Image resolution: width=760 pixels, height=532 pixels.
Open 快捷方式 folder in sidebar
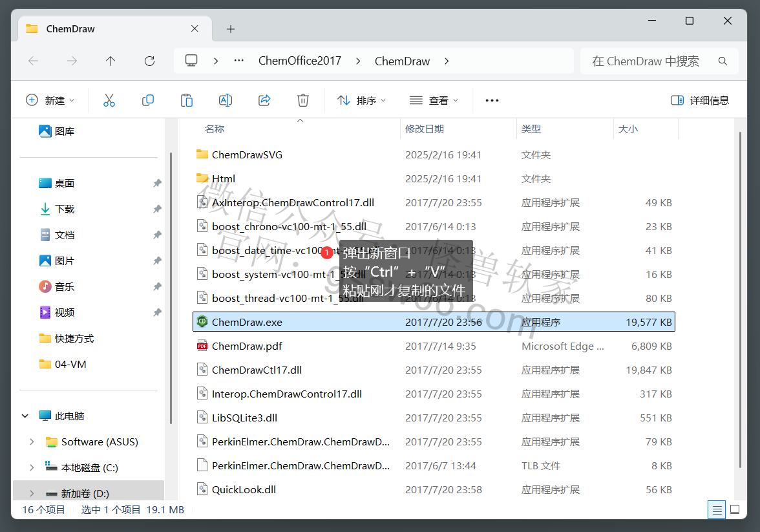point(67,339)
